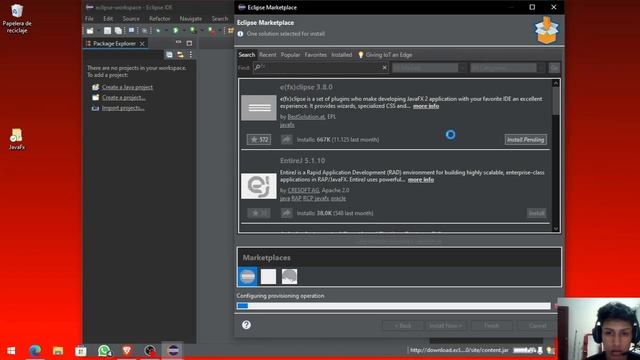Click the provisioning operation progress bar
The image size is (640, 360).
393,306
